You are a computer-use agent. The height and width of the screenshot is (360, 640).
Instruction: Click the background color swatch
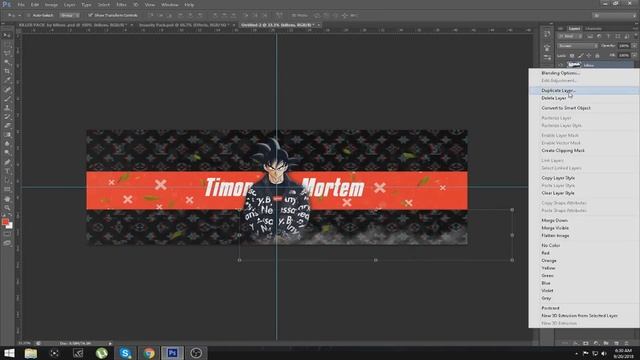pos(10,226)
